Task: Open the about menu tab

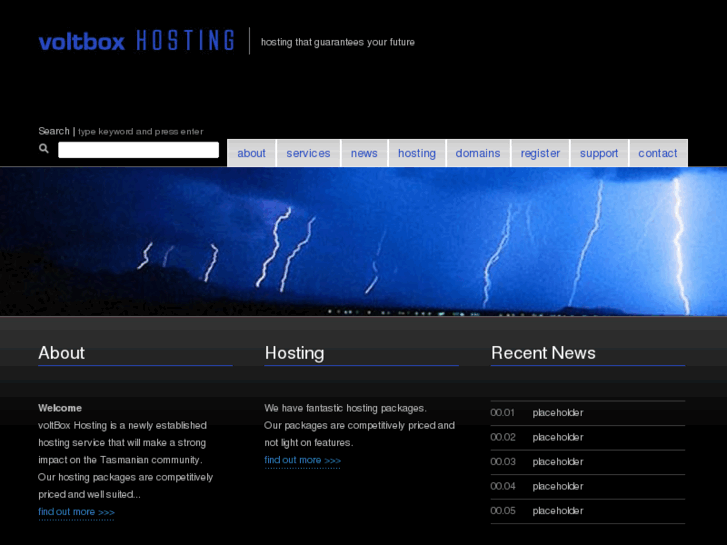Action: [252, 153]
